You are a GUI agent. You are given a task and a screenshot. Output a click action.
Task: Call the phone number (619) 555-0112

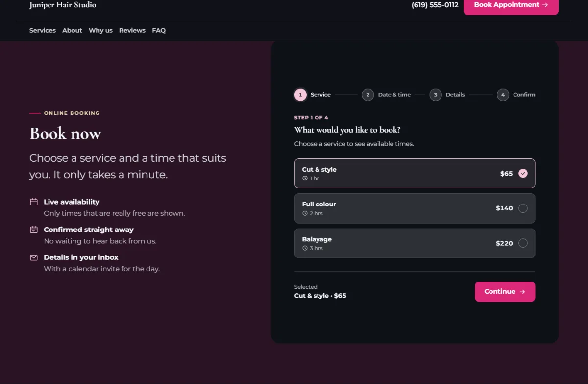coord(435,5)
